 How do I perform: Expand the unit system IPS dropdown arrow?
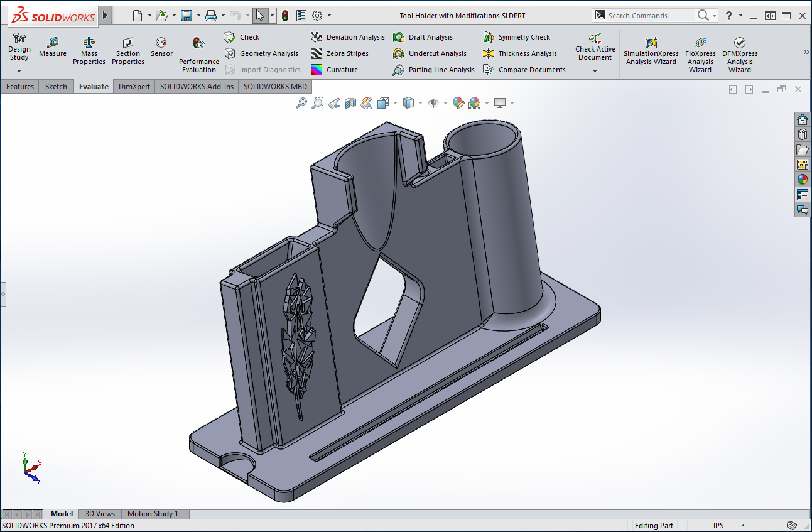743,526
